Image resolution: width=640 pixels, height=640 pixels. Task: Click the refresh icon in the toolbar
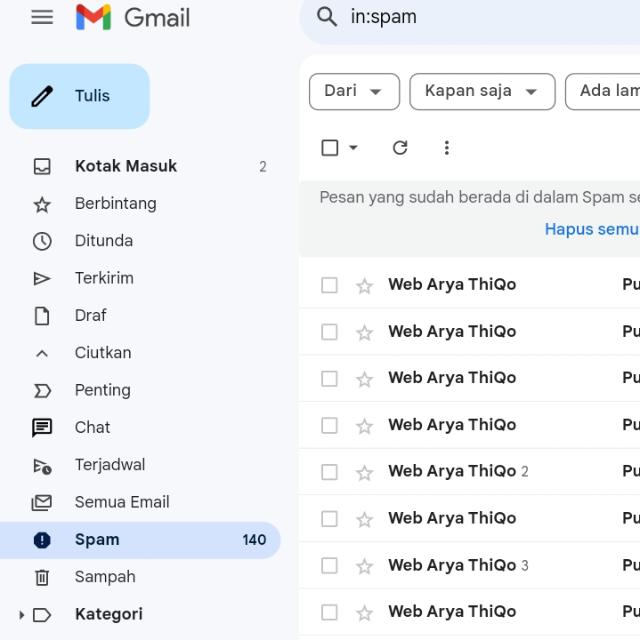[400, 148]
